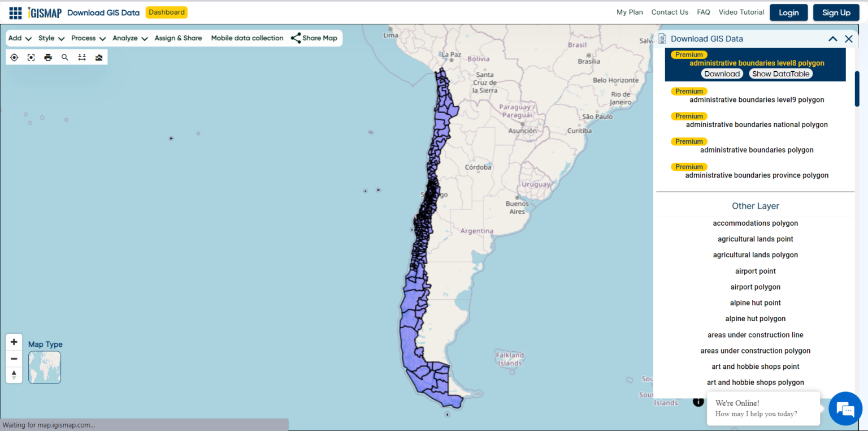This screenshot has width=868, height=431.
Task: Reset map north with compass arrow
Action: (14, 374)
